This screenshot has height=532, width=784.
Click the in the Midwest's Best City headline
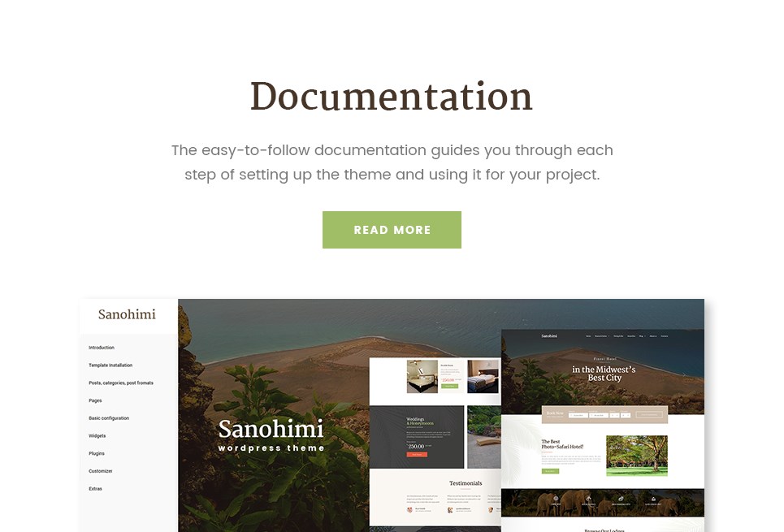click(604, 374)
